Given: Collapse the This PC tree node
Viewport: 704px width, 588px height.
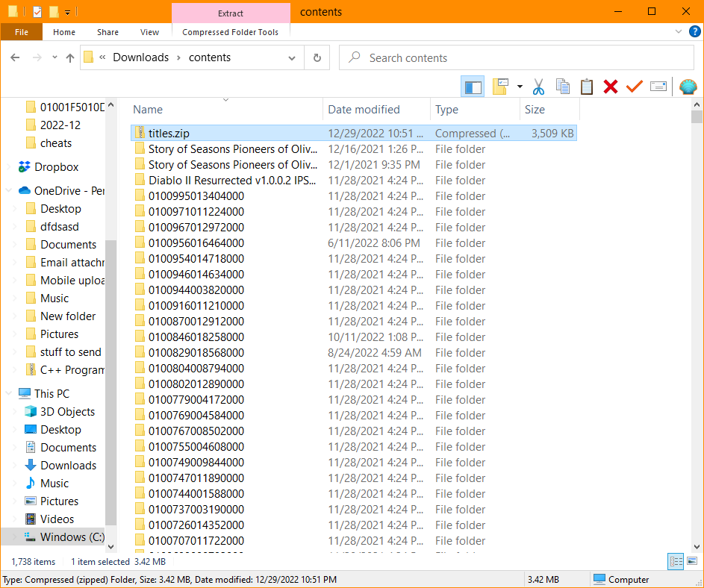Looking at the screenshot, I should click(x=8, y=394).
